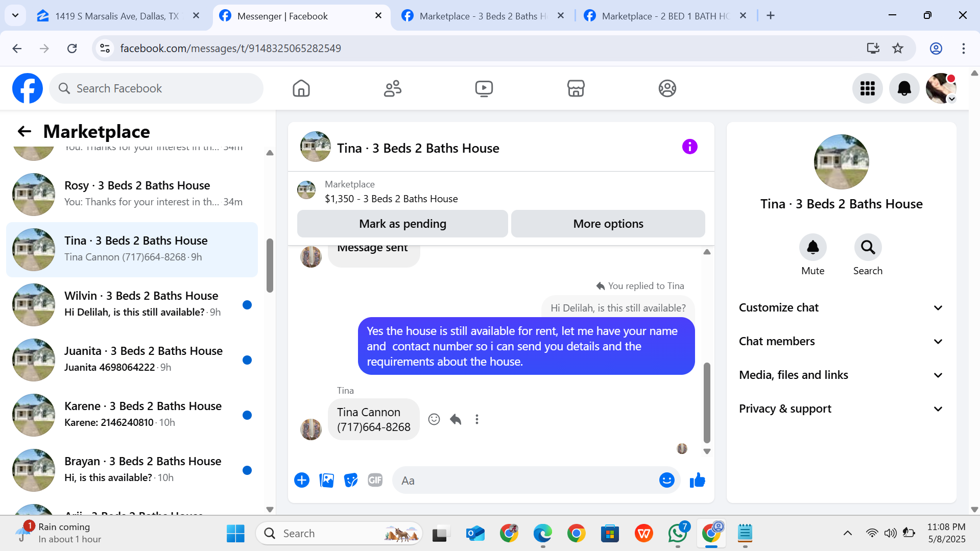
Task: Click the taskbar Search box
Action: [339, 534]
